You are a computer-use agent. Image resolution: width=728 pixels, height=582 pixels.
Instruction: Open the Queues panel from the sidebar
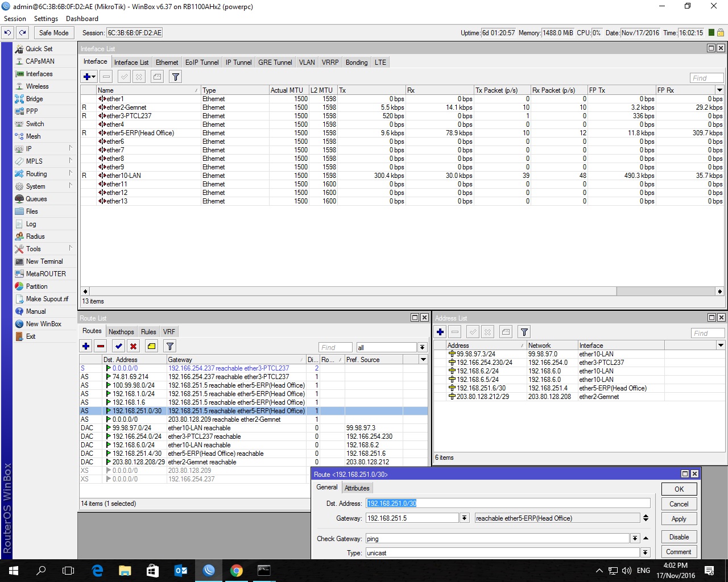35,198
